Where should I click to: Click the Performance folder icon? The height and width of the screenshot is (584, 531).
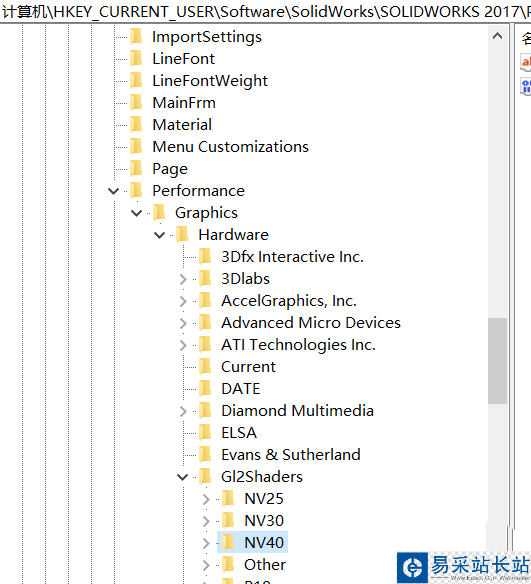137,190
